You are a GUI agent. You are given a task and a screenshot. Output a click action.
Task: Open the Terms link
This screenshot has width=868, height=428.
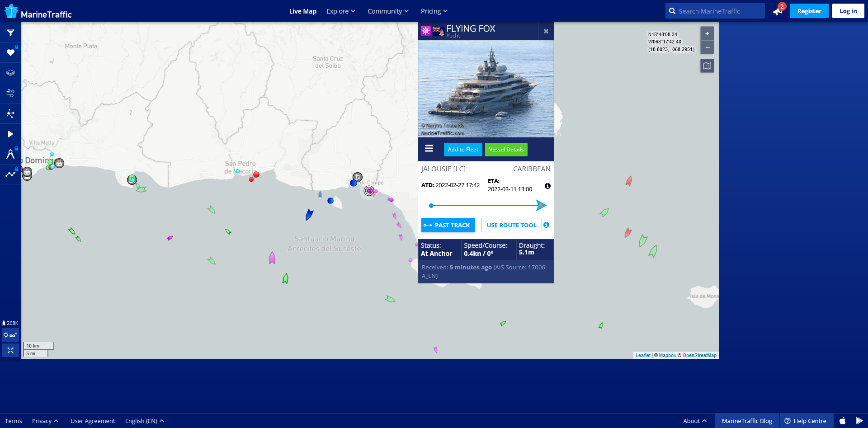[14, 421]
